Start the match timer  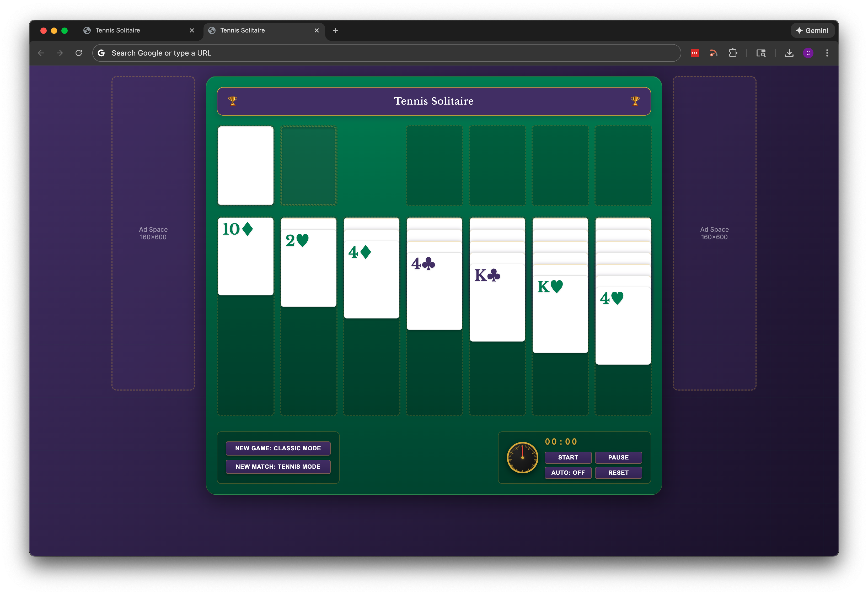568,457
